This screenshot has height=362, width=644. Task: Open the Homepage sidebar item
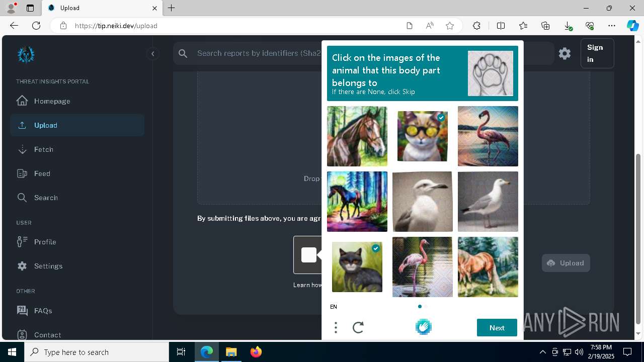[77, 101]
